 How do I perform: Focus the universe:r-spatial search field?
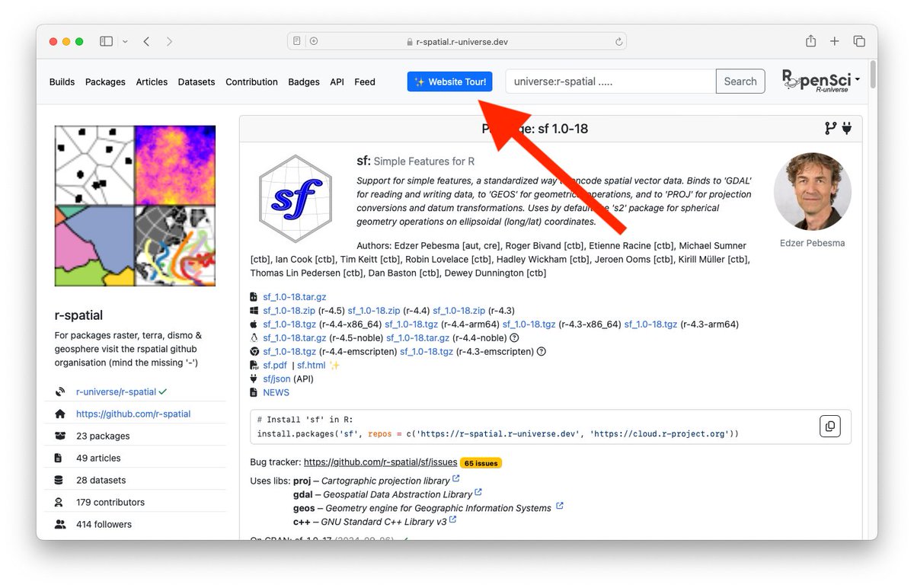611,81
